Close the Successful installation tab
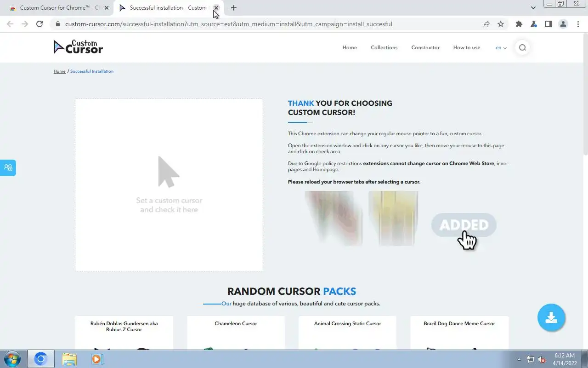This screenshot has height=368, width=588. tap(216, 8)
